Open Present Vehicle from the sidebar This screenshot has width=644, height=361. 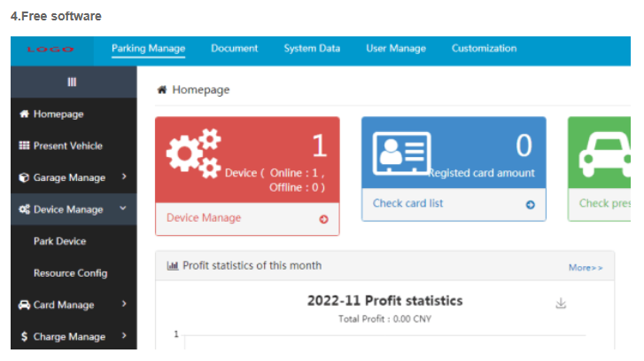pyautogui.click(x=67, y=145)
